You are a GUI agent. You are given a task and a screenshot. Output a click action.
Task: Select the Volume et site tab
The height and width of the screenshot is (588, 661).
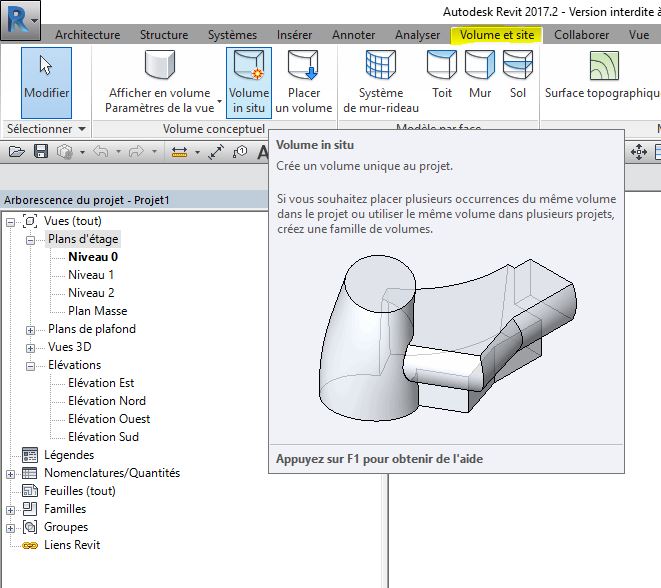click(x=497, y=35)
